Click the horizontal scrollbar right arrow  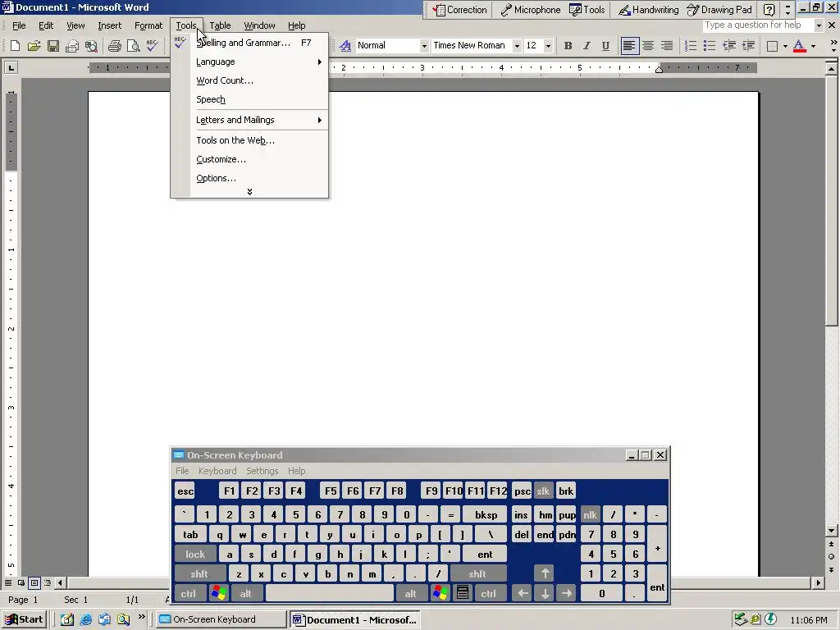tap(818, 583)
